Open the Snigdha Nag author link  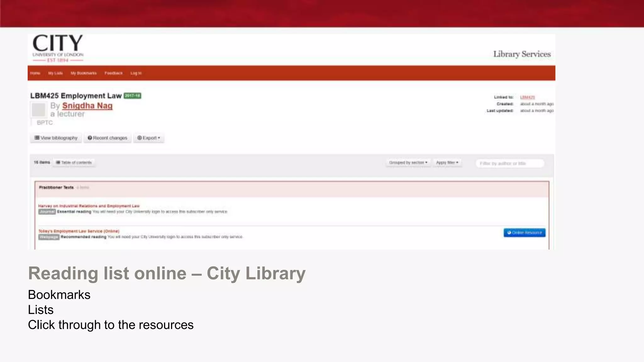[87, 106]
